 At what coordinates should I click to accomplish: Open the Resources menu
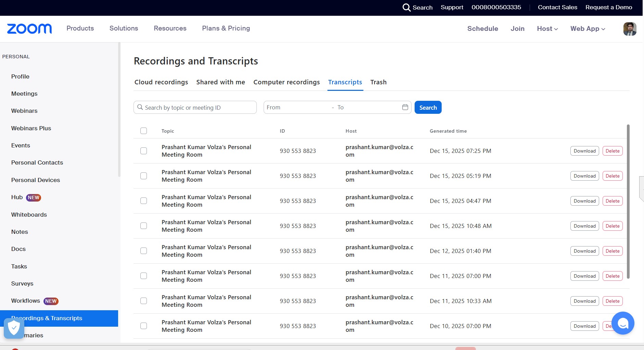(x=170, y=28)
